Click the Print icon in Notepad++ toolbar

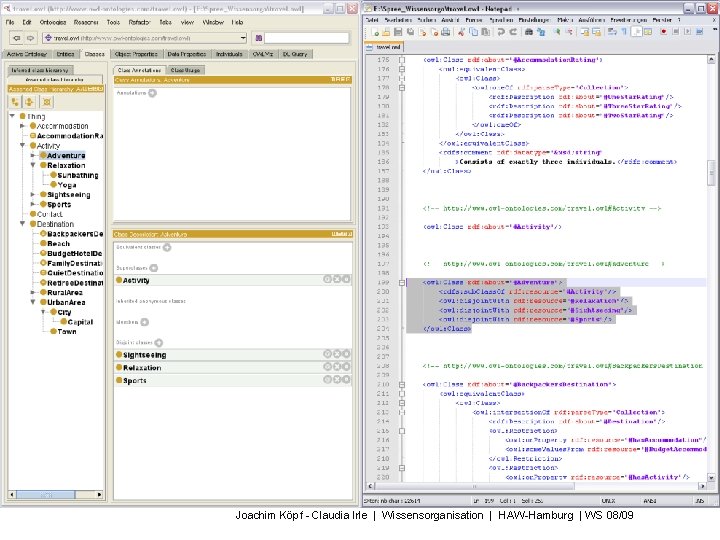click(446, 32)
